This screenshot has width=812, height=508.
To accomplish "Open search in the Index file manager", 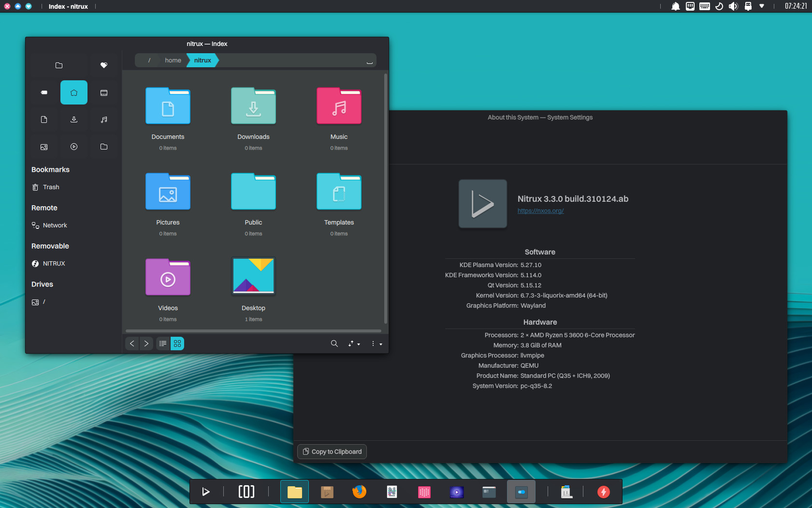I will 334,344.
